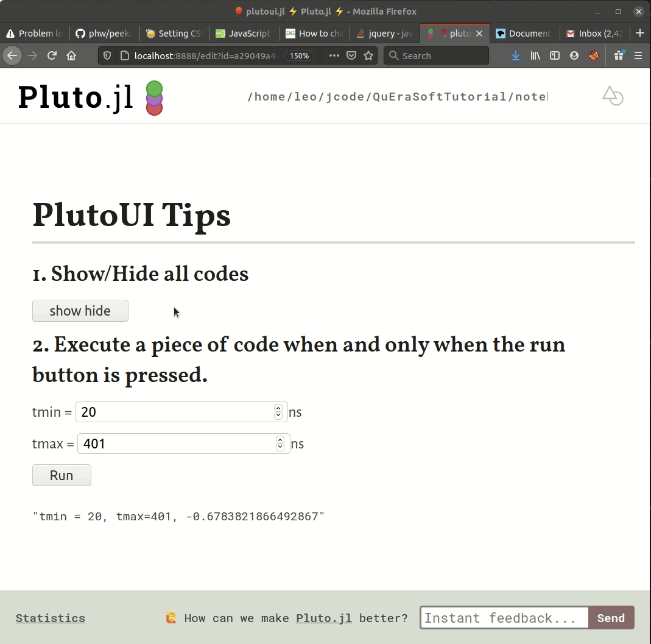
Task: Save page to Pocket icon
Action: (351, 55)
